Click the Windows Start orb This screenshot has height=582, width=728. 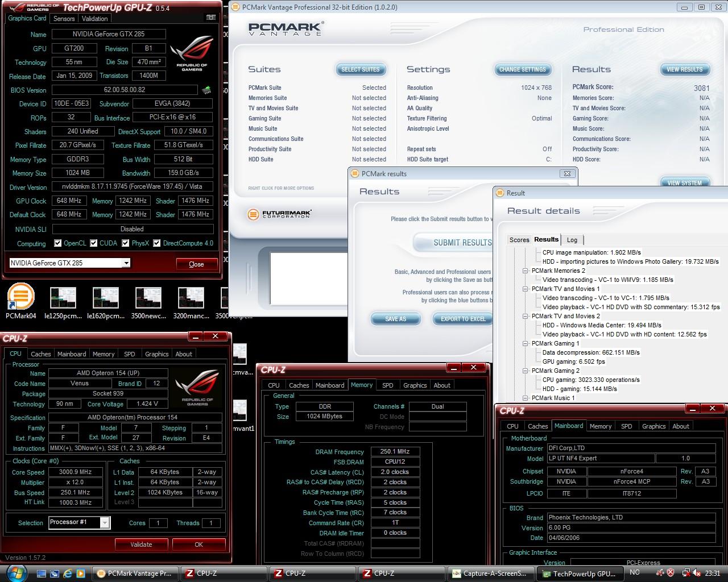coord(16,573)
